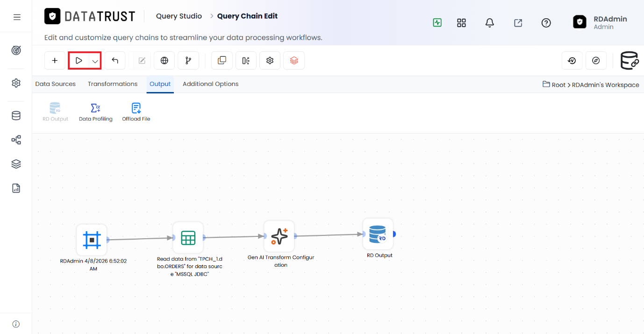Click the Query Chain Edit breadcrumb
This screenshot has width=644, height=334.
[x=247, y=16]
